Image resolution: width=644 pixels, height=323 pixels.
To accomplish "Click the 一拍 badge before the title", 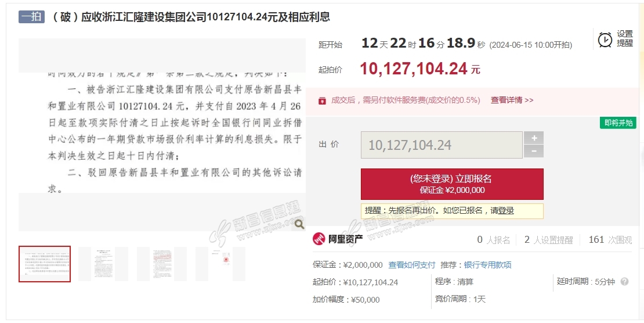I will click(31, 17).
